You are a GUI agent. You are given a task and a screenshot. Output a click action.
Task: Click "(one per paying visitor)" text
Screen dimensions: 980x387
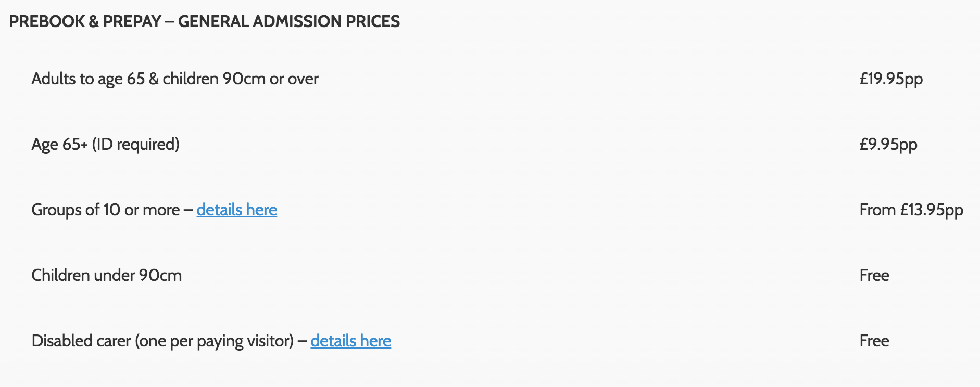[215, 341]
